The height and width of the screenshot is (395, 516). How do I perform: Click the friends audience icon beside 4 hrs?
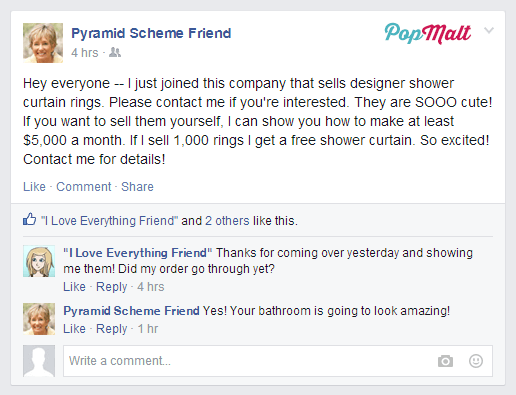[115, 52]
